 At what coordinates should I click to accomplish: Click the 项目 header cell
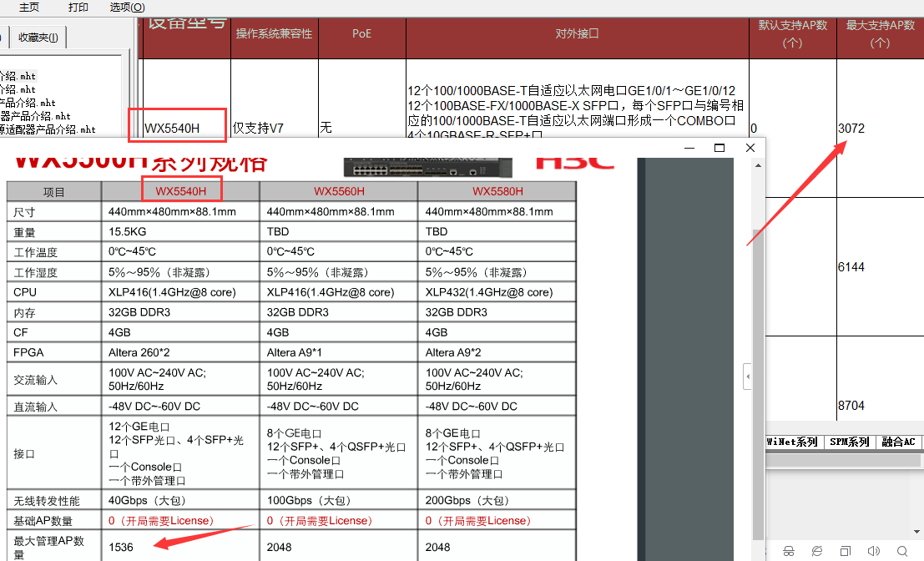pos(53,192)
